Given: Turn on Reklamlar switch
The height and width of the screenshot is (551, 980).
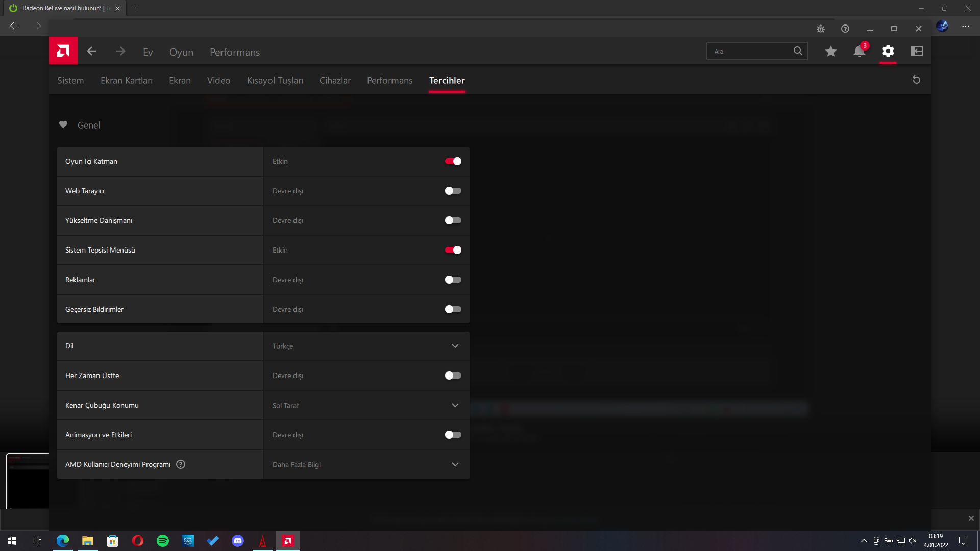Looking at the screenshot, I should click(453, 280).
